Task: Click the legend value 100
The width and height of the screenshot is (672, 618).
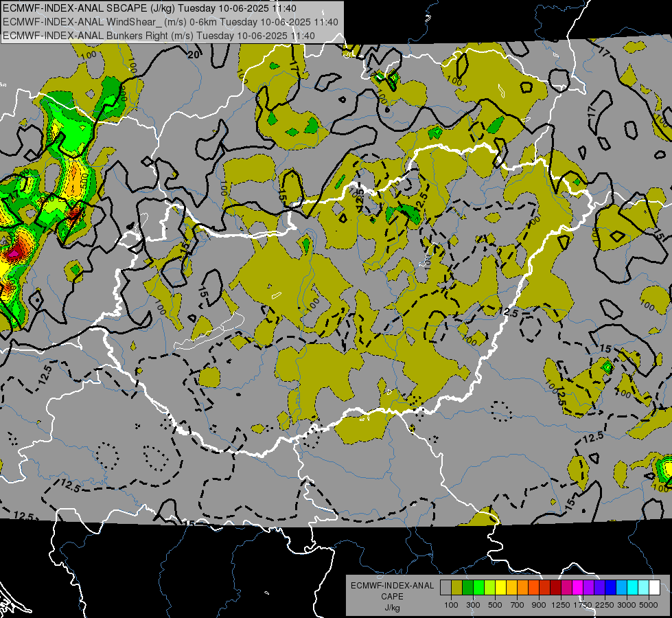Action: pos(451,605)
